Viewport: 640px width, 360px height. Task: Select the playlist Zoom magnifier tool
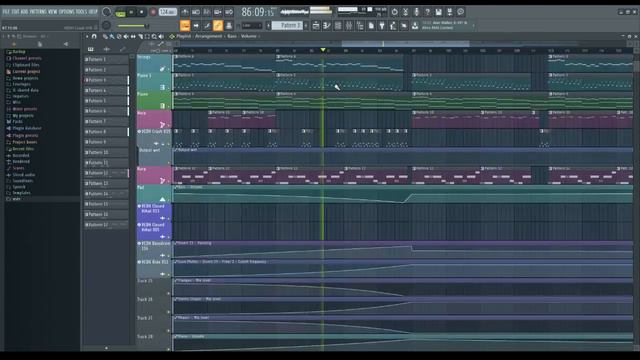(154, 37)
